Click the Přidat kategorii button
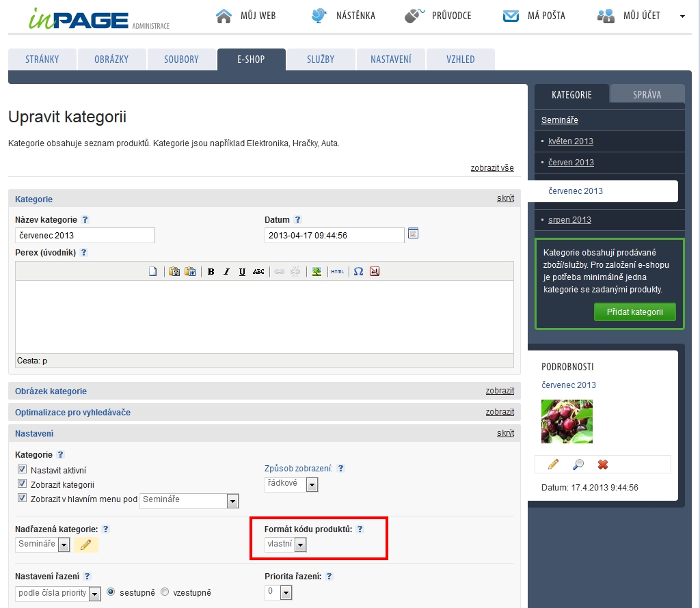 click(634, 312)
